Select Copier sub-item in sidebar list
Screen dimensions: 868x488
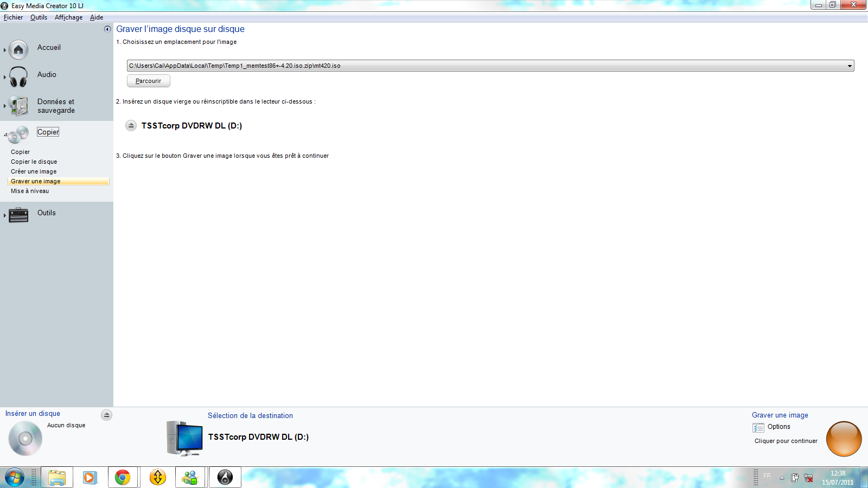pos(20,152)
